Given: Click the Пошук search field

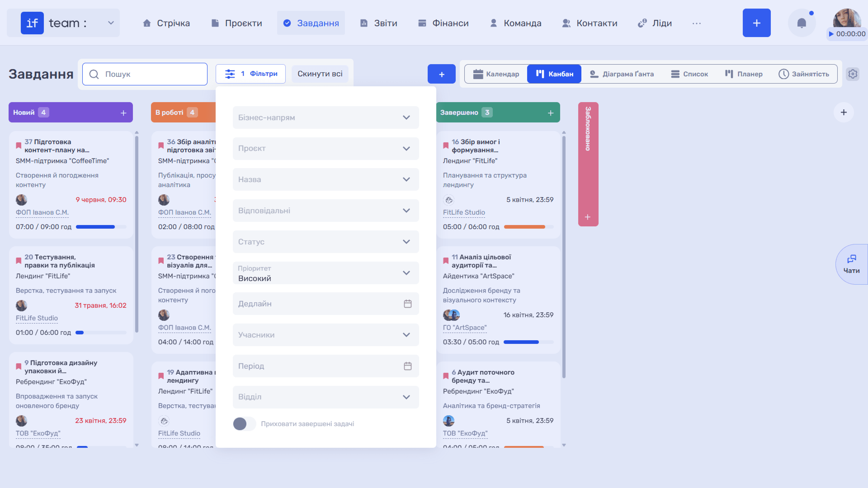Looking at the screenshot, I should pyautogui.click(x=145, y=74).
